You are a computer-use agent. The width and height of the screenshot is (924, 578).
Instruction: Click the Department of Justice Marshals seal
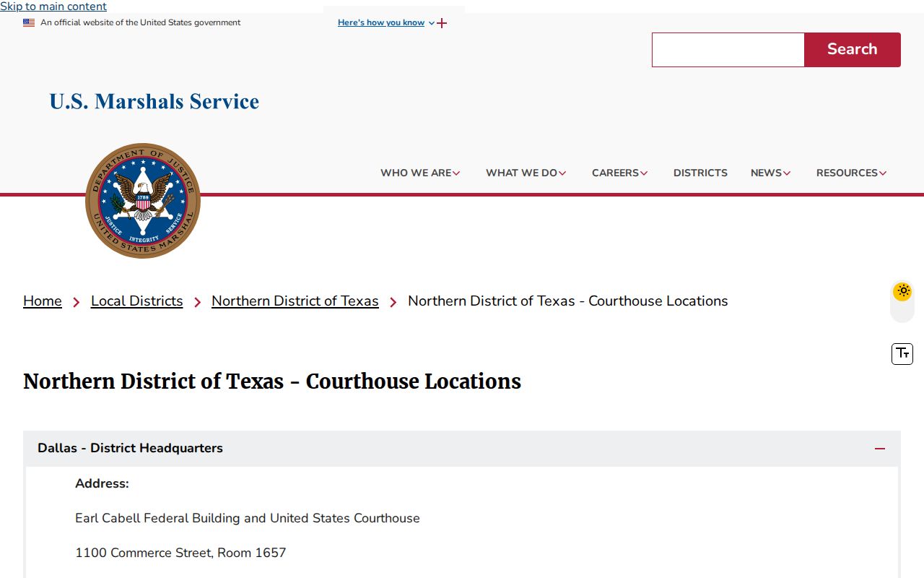point(143,201)
